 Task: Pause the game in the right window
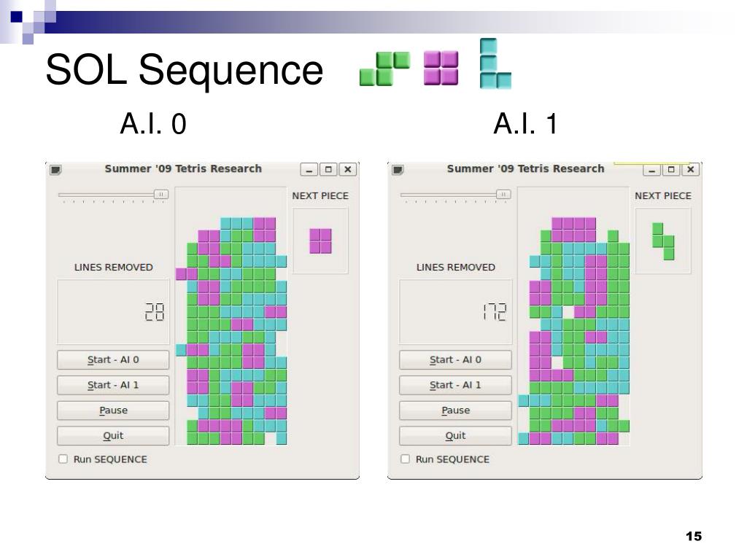point(455,411)
